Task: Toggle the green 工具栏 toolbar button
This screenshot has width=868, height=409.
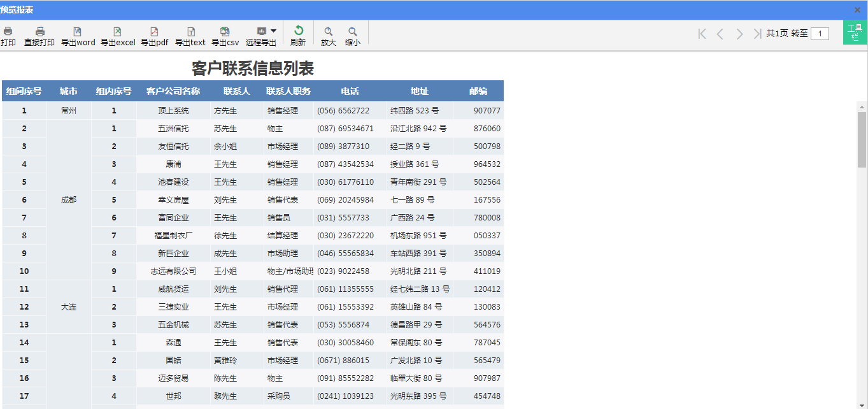Action: coord(855,32)
